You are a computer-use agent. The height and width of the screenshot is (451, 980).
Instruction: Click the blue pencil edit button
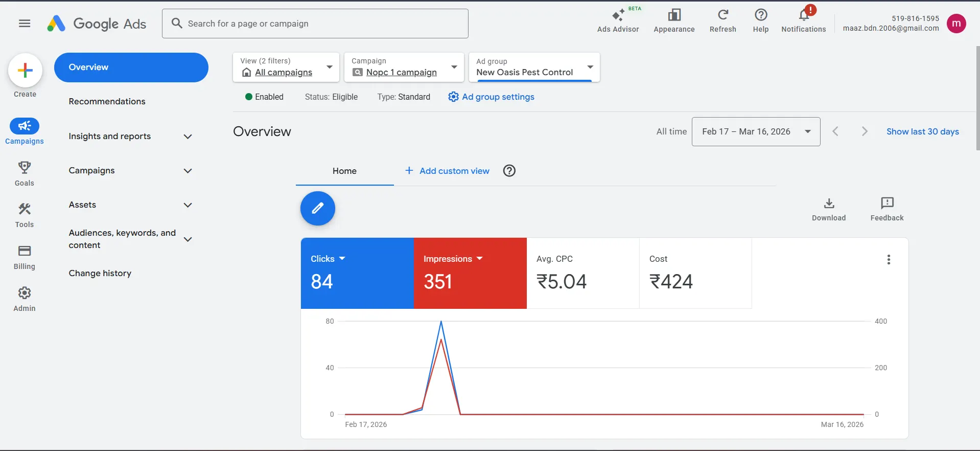[x=317, y=209]
